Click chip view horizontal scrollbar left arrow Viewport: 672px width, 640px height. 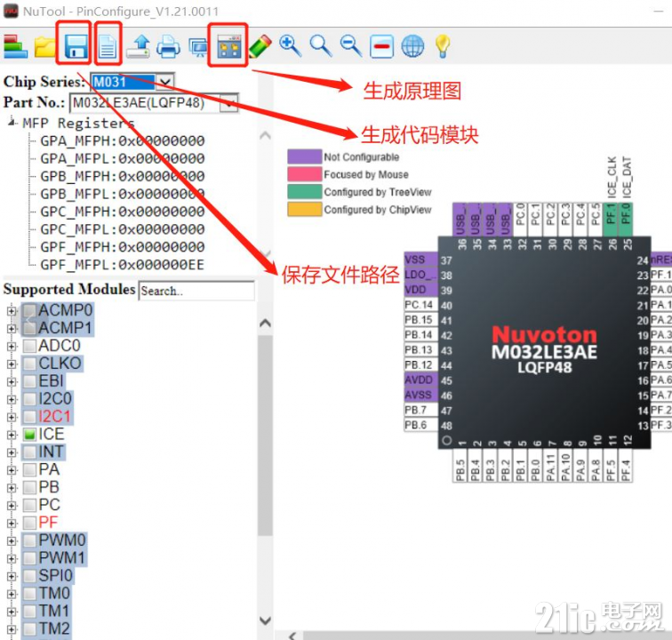(x=293, y=636)
